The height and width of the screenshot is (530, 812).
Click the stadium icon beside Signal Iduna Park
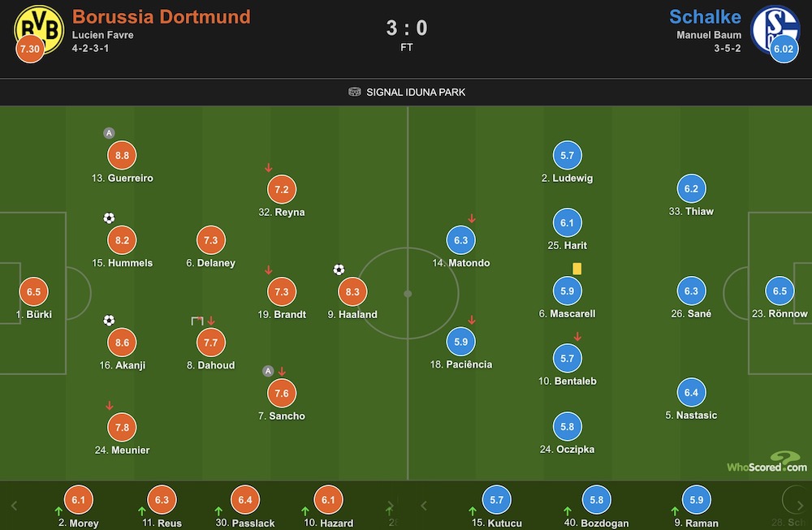pyautogui.click(x=354, y=93)
